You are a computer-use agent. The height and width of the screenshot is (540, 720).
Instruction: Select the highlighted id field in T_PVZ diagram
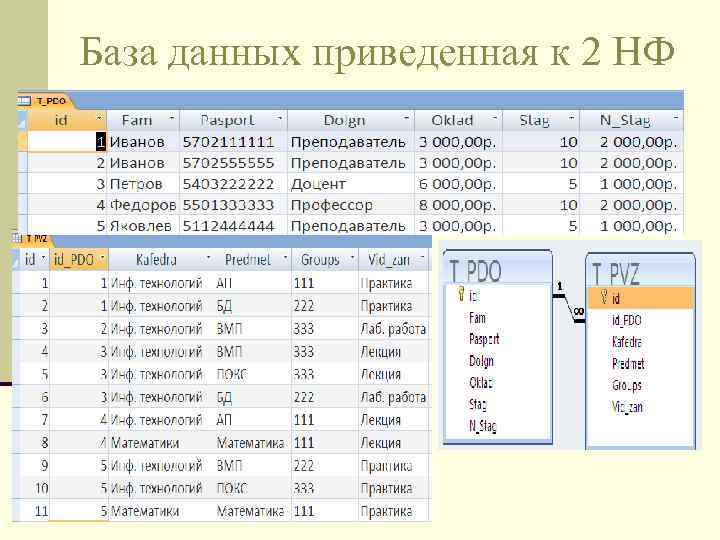coord(641,298)
